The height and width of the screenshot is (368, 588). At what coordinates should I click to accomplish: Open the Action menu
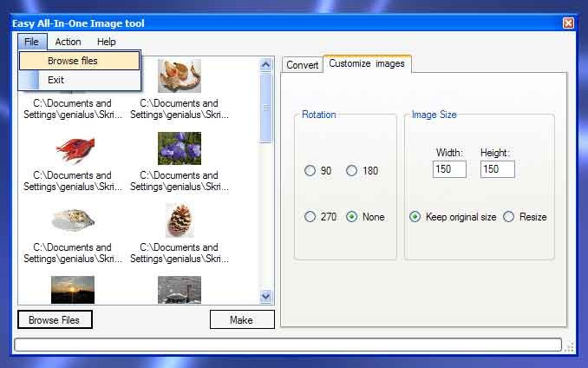point(68,42)
